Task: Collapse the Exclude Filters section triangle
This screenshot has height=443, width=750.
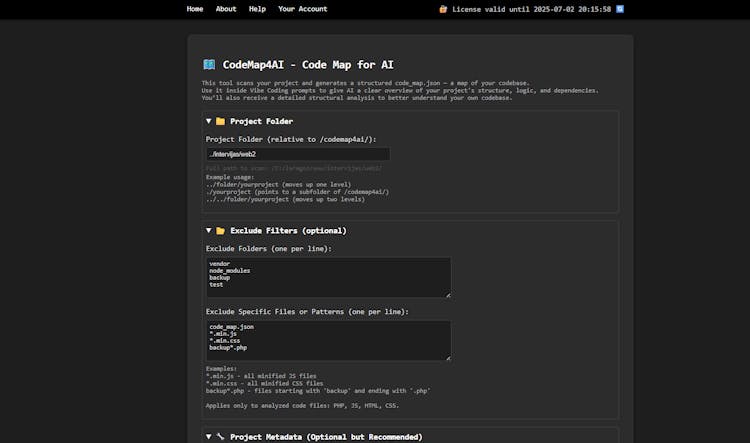Action: point(208,230)
